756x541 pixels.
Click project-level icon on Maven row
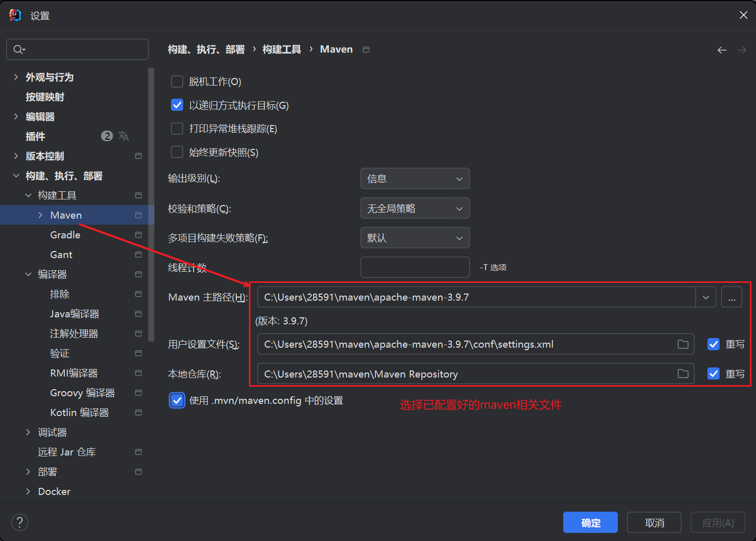tap(138, 215)
